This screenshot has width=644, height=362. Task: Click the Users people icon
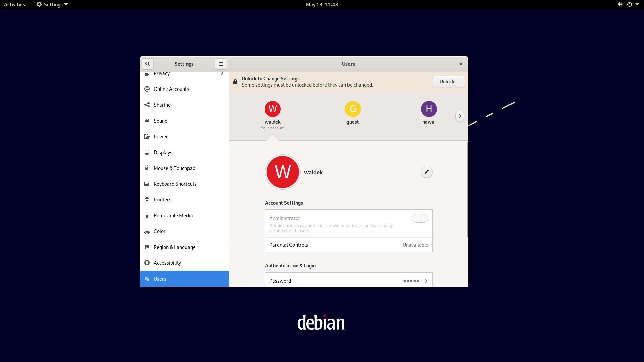(x=147, y=279)
